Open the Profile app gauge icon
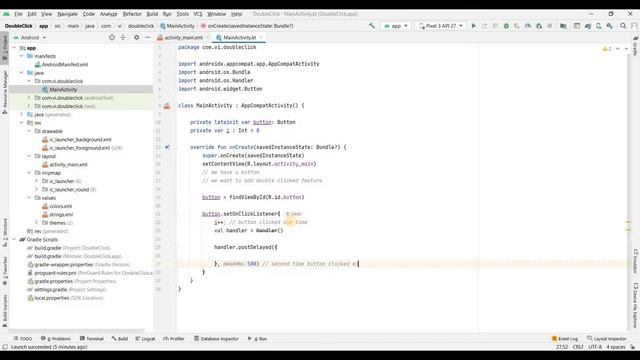The image size is (640, 360). 528,26
